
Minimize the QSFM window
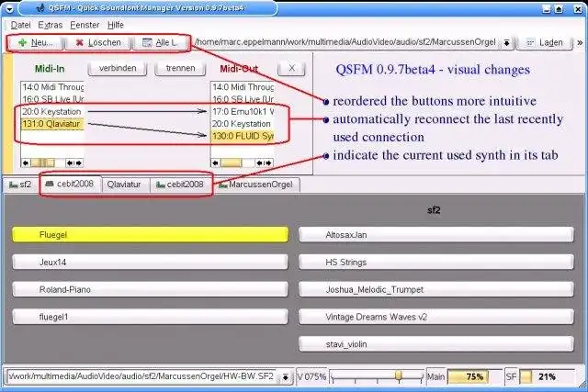pyautogui.click(x=547, y=9)
